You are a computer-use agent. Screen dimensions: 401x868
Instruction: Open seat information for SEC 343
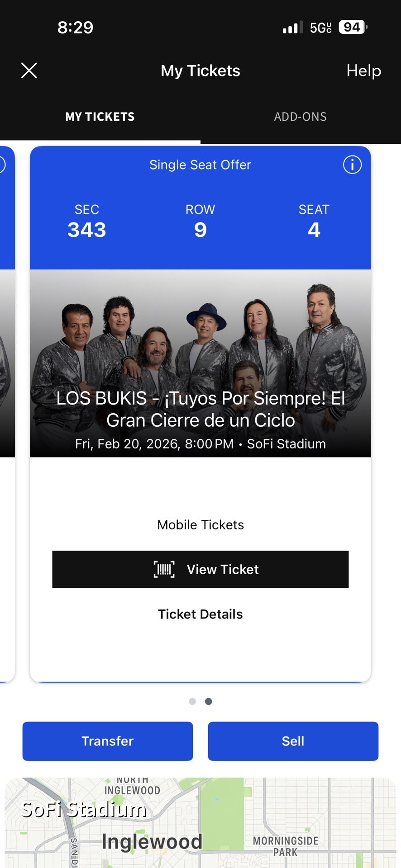pos(87,222)
